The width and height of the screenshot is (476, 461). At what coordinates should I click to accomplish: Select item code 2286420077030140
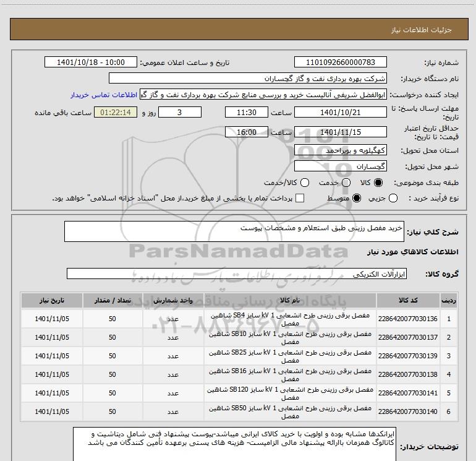(408, 411)
